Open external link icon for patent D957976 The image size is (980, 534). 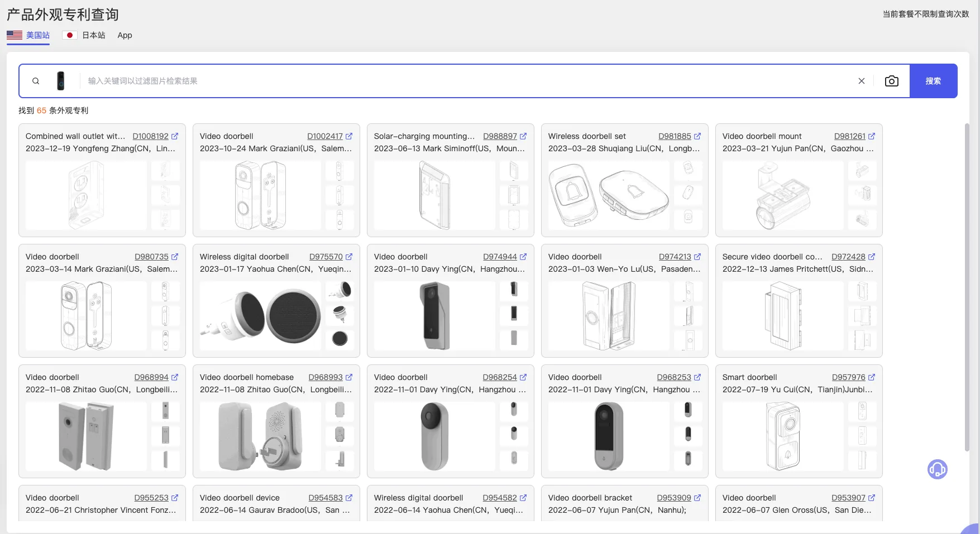tap(872, 377)
